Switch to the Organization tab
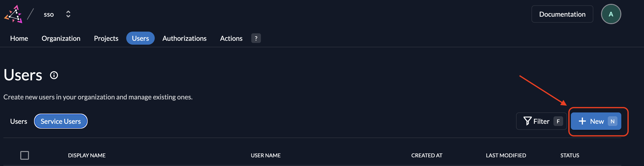 (x=61, y=38)
